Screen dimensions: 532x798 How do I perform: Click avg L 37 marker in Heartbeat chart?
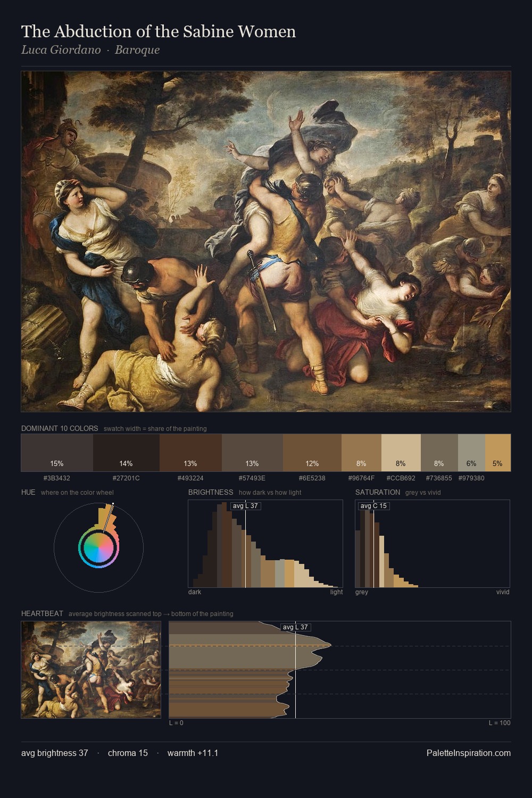click(295, 627)
